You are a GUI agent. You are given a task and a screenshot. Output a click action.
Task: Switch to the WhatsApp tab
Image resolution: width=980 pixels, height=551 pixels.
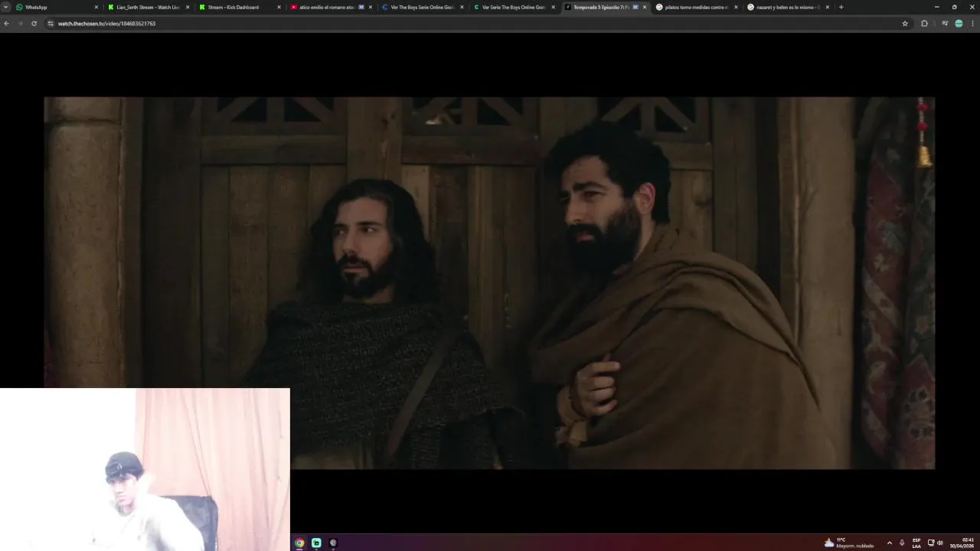point(56,7)
